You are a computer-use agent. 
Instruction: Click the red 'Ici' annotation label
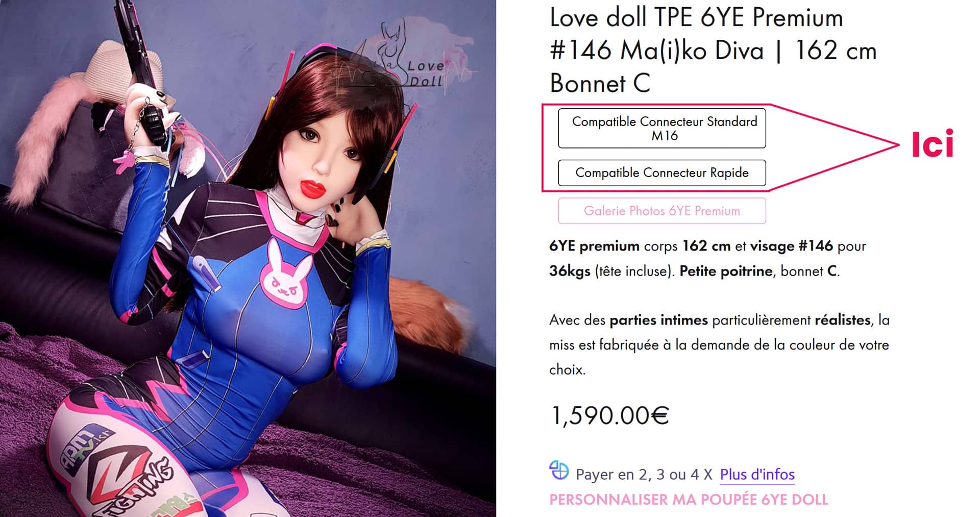pos(932,143)
